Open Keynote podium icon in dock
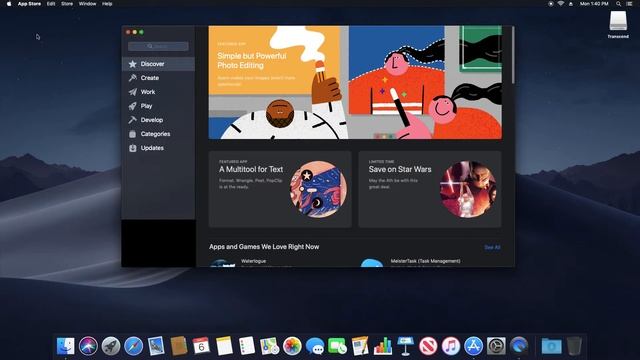This screenshot has height=360, width=640. (x=405, y=346)
